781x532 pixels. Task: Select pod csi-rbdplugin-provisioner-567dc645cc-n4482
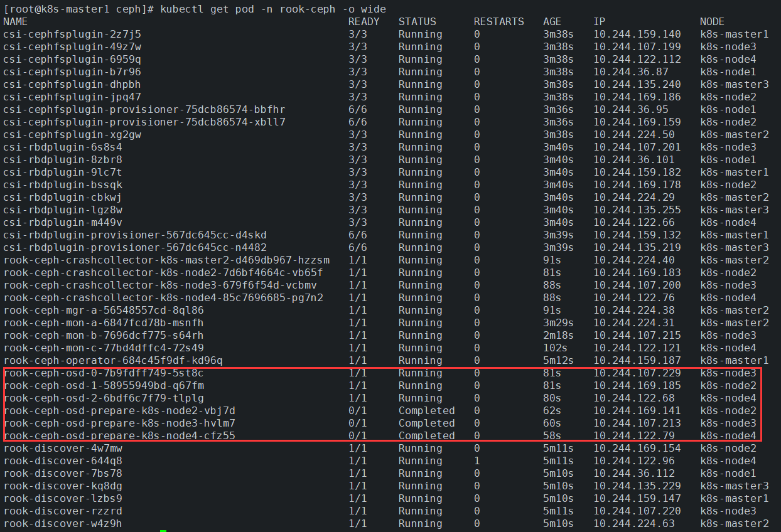(135, 247)
